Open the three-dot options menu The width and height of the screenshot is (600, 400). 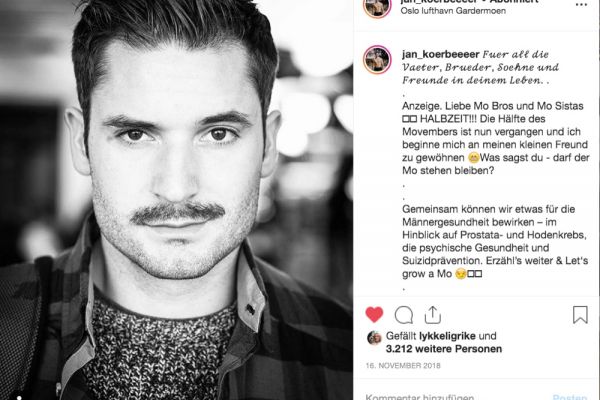581,5
